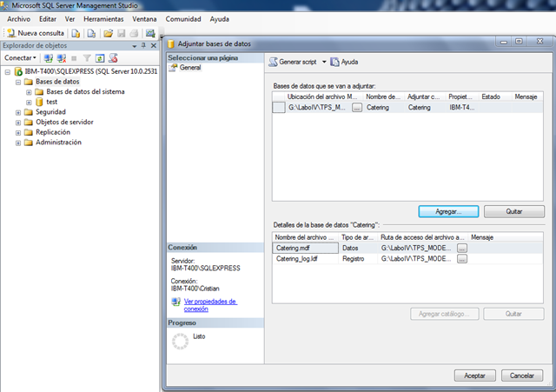Select the Bases de datos tree item

[x=57, y=82]
